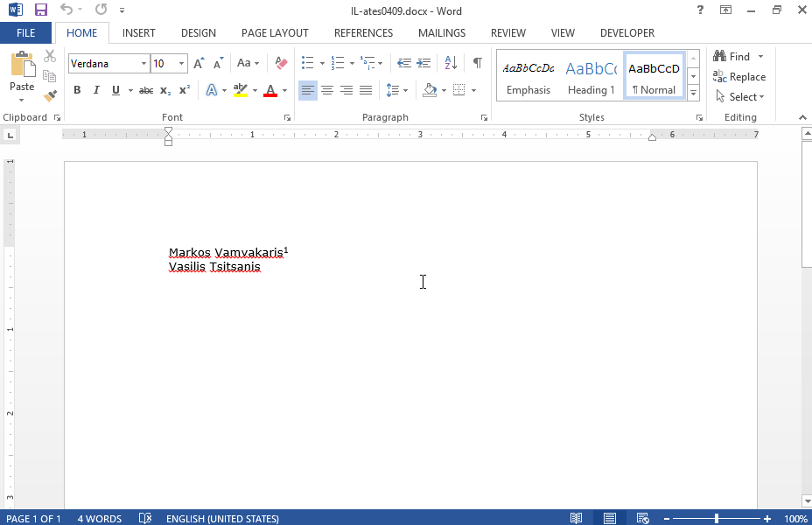Toggle Strikethrough formatting

click(x=146, y=91)
